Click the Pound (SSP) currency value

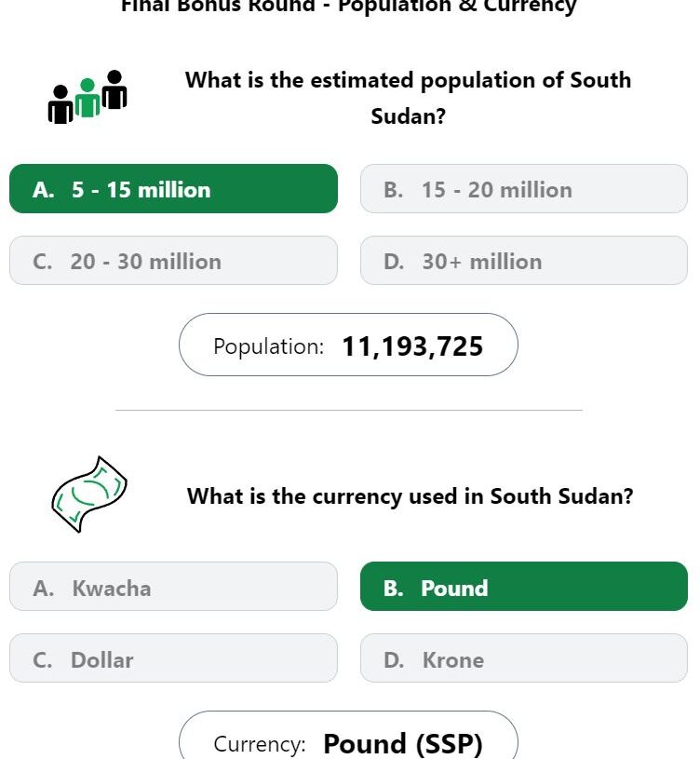403,744
